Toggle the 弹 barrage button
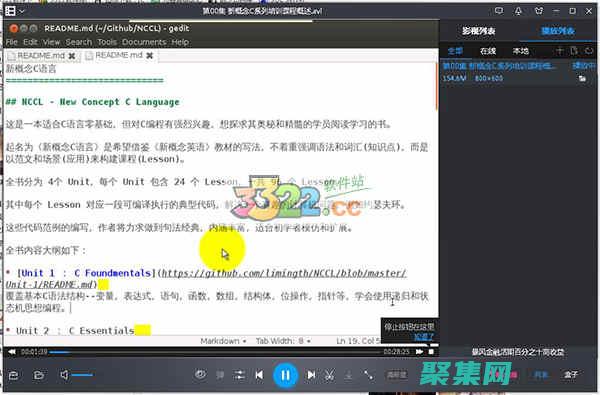 pos(220,375)
